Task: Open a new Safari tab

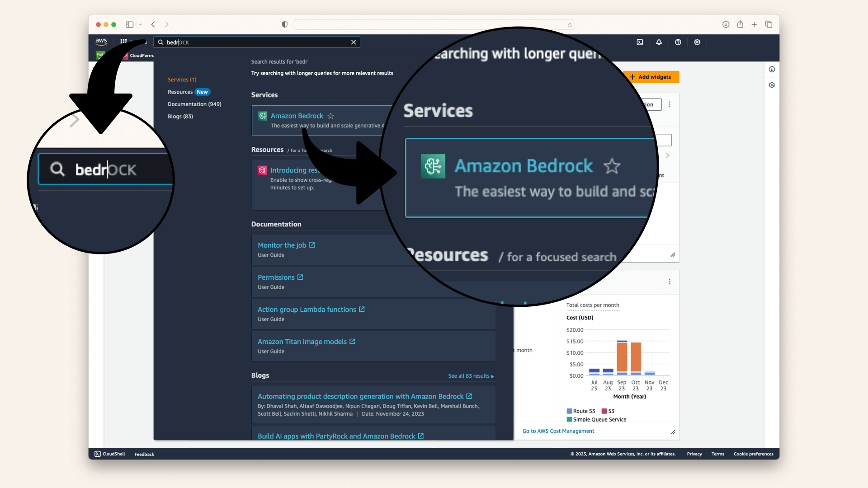Action: 754,24
